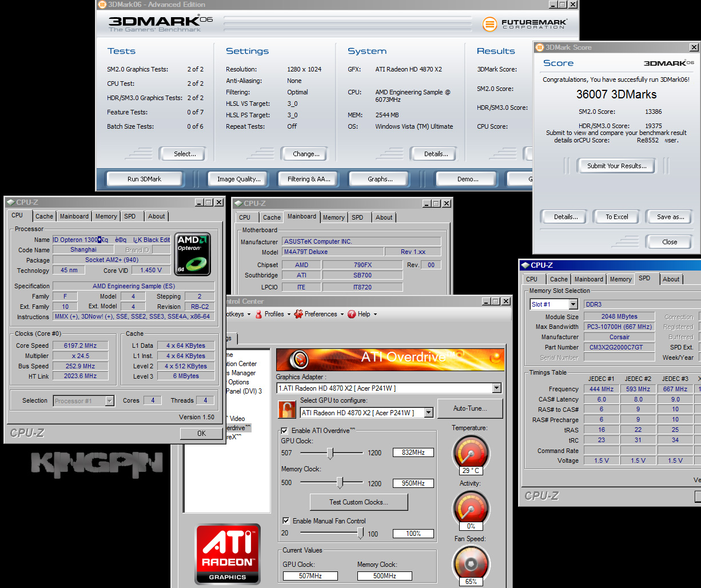The height and width of the screenshot is (588, 701).
Task: Open the Processor #1 selection dropdown
Action: (x=109, y=401)
